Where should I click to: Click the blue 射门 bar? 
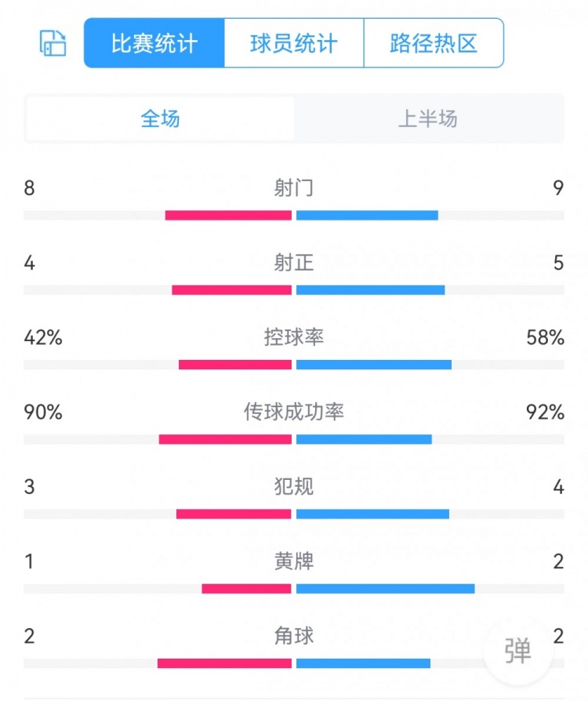pos(367,215)
